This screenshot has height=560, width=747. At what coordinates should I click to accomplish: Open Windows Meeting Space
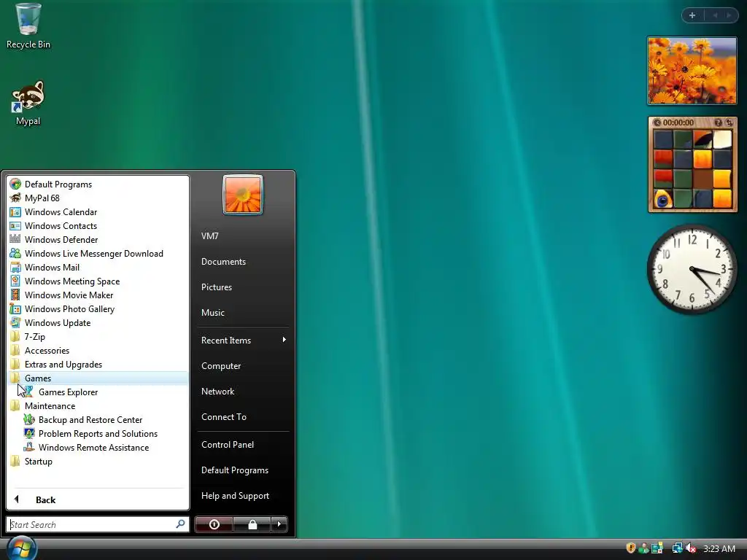tap(98, 281)
